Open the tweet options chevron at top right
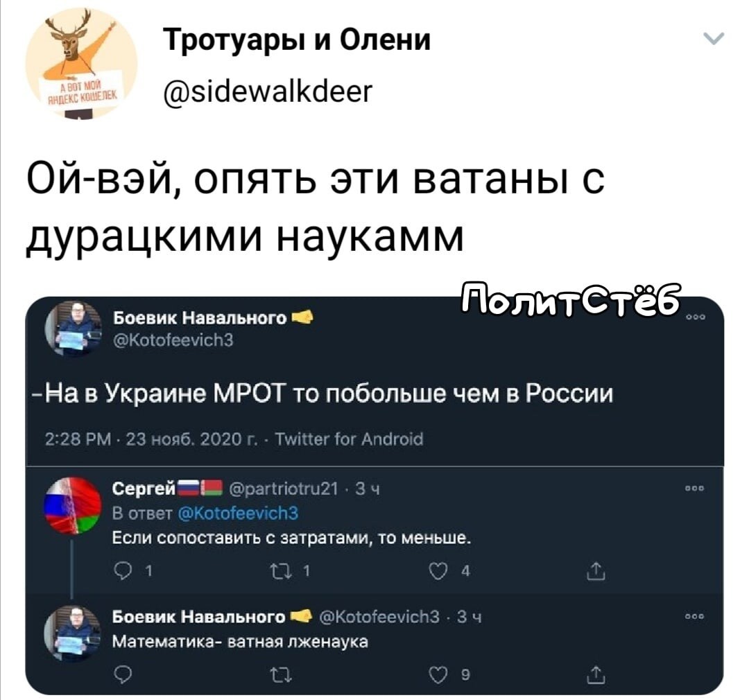The width and height of the screenshot is (749, 700). [714, 39]
